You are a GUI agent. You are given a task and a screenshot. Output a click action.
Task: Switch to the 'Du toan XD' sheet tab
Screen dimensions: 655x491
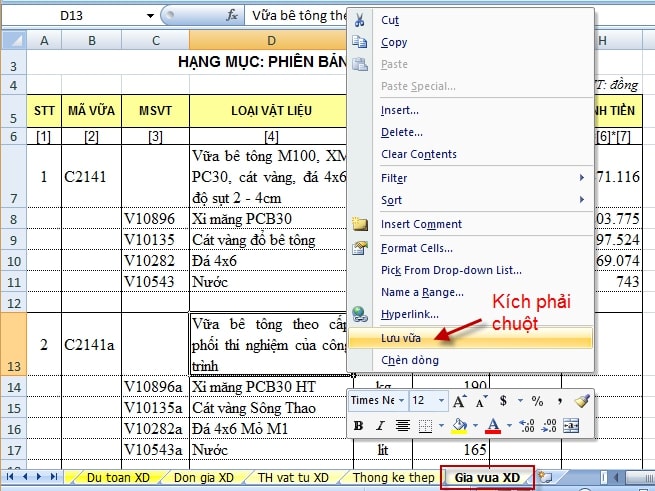click(118, 477)
